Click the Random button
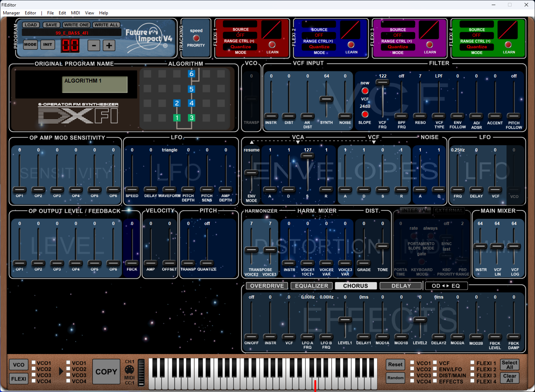This screenshot has width=535, height=392. tap(395, 378)
